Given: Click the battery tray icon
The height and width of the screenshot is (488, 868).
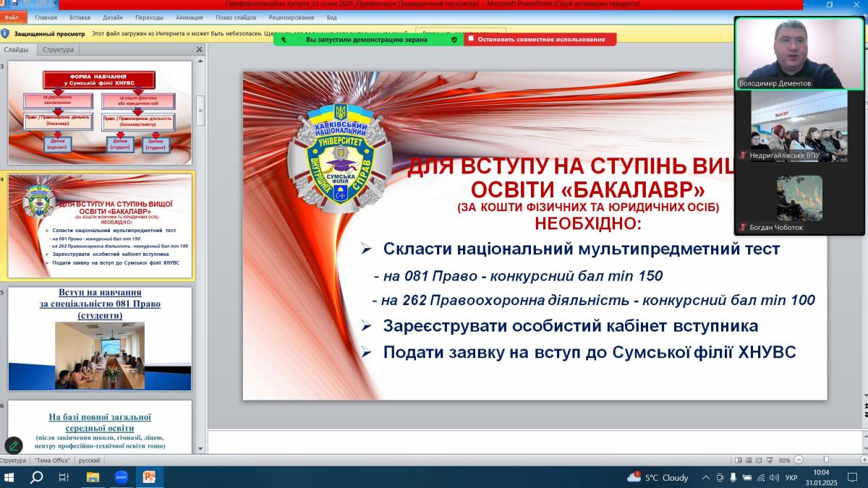Looking at the screenshot, I should [747, 477].
